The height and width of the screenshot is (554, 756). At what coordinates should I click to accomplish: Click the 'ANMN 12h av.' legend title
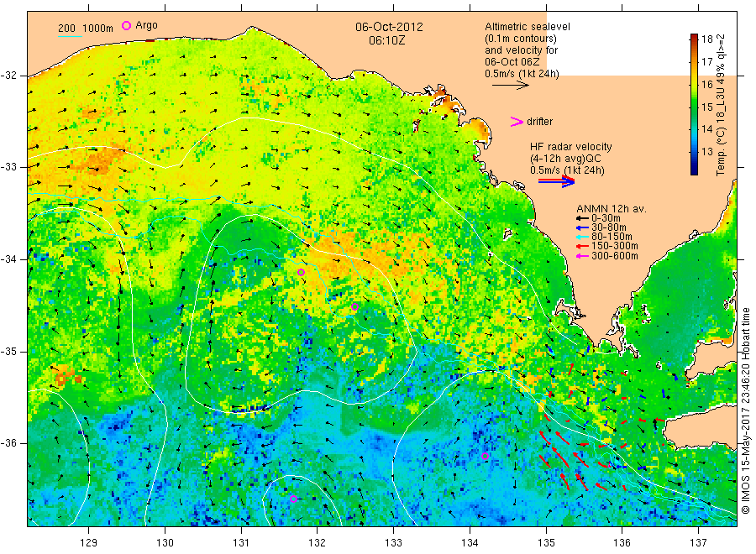click(x=611, y=209)
